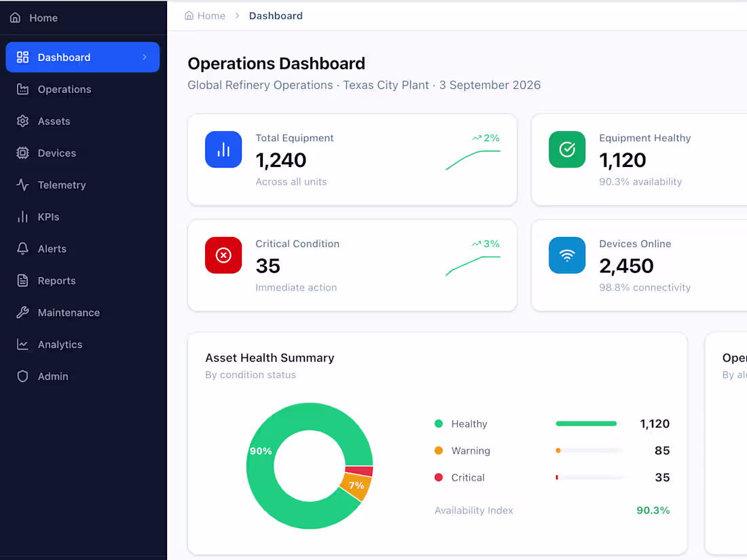The image size is (747, 560).
Task: Click the Asset Health Summary title
Action: click(270, 358)
